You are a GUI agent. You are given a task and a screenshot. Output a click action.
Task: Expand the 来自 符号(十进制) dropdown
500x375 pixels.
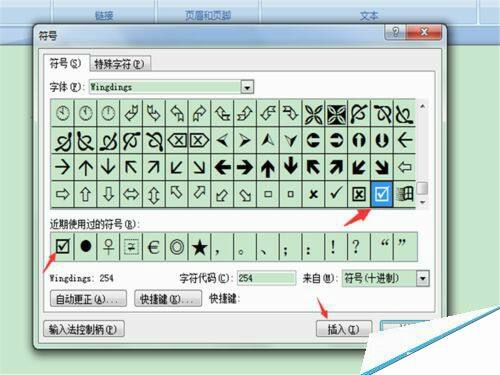click(422, 278)
